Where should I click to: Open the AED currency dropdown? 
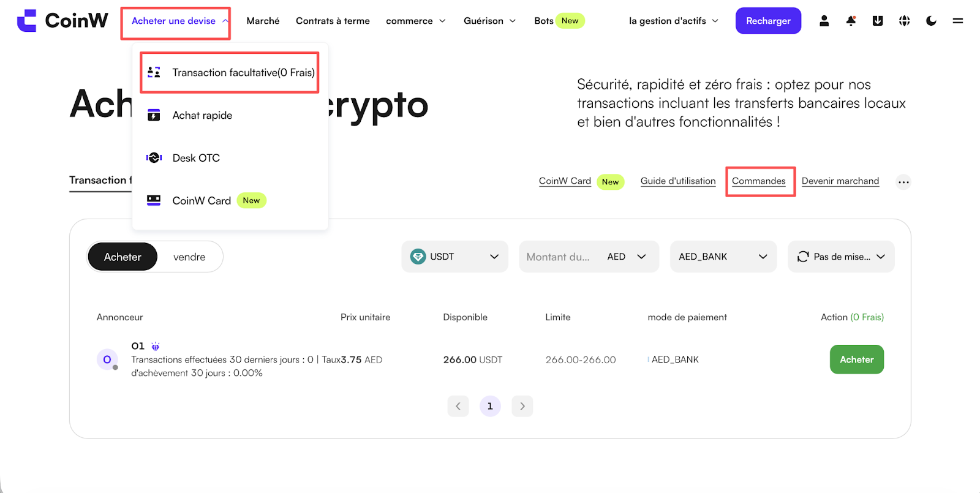tap(627, 257)
